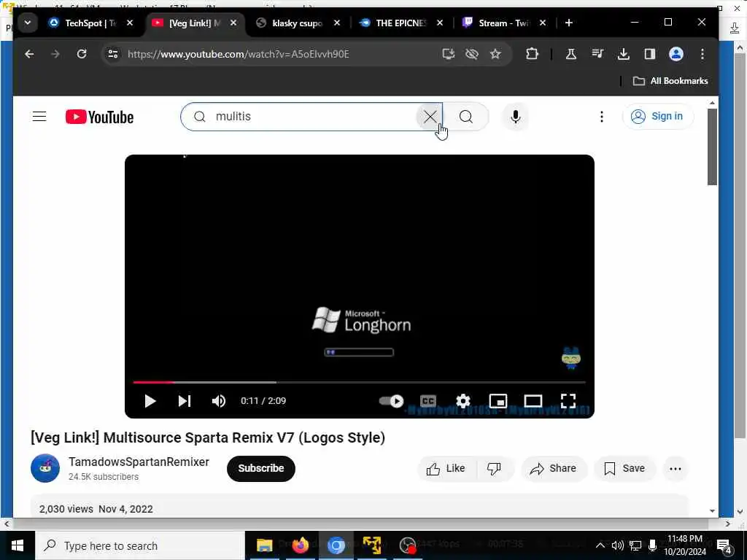Go to YouTube home via logo

(99, 117)
